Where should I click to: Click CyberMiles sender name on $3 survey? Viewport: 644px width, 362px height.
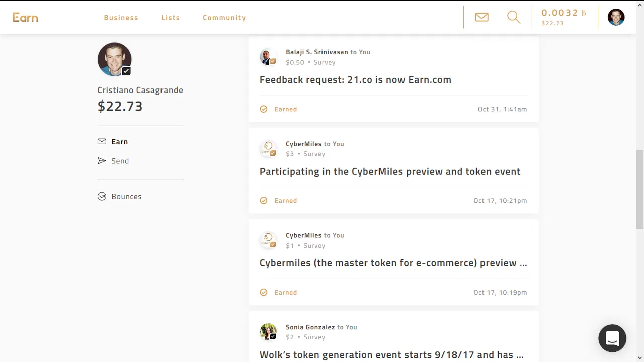click(303, 144)
